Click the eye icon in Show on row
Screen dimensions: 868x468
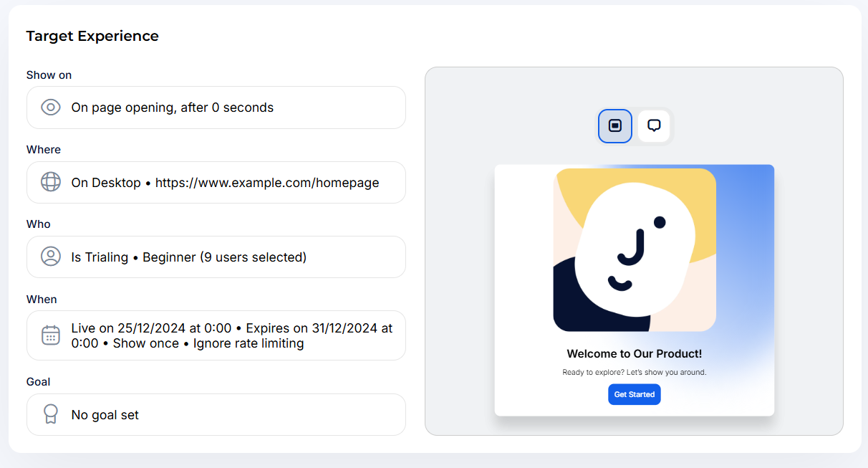(x=50, y=108)
